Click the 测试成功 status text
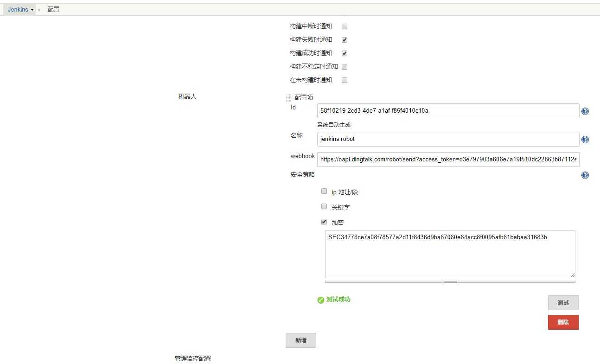Image resolution: width=600 pixels, height=364 pixels. pos(338,300)
